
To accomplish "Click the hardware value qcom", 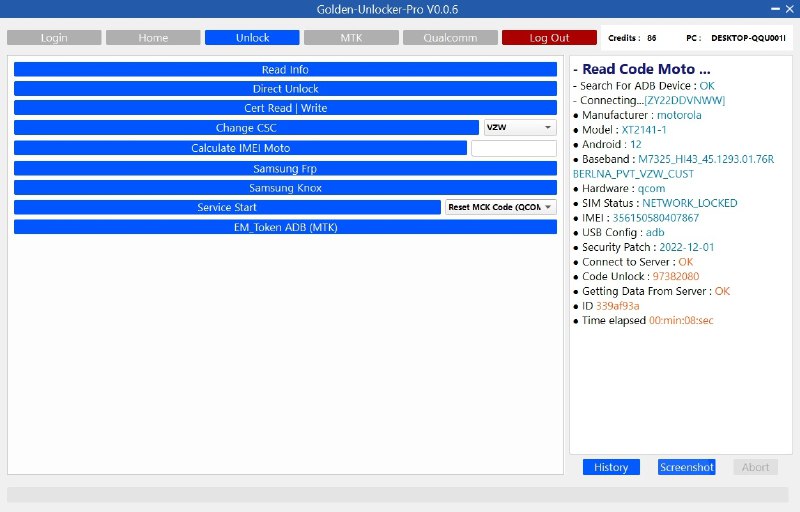I will [652, 189].
